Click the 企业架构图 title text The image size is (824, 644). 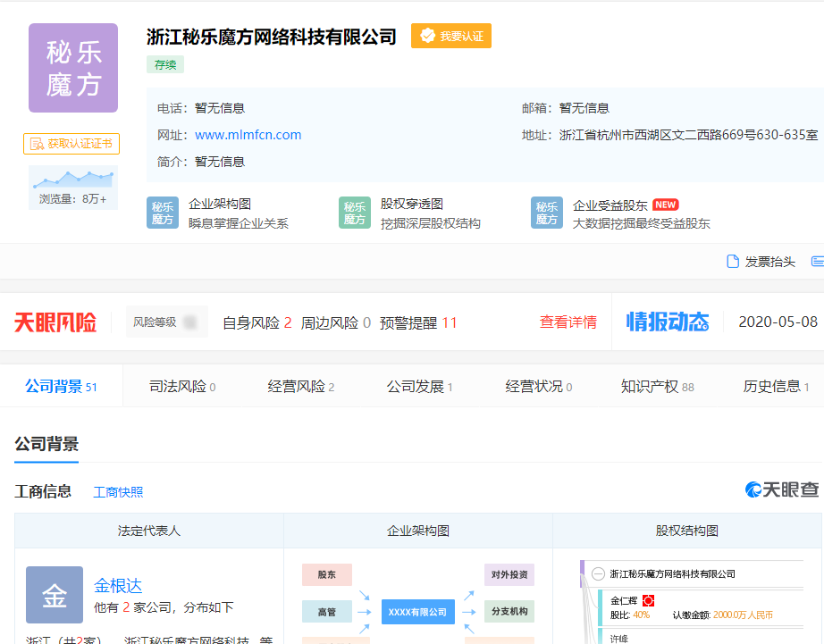220,204
